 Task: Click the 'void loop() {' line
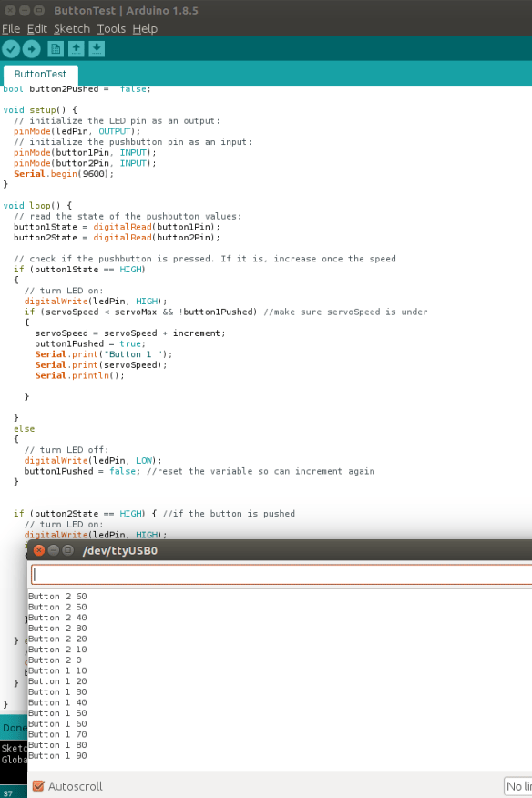pyautogui.click(x=37, y=206)
